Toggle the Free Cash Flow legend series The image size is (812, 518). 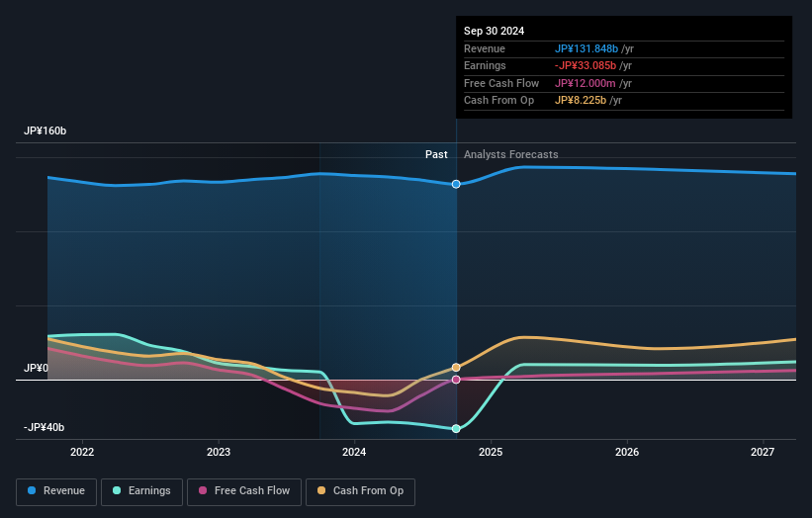(244, 491)
